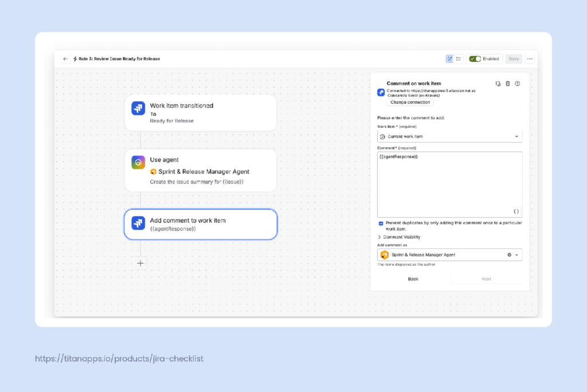
Task: Switch to the rule editor view icon
Action: point(449,59)
